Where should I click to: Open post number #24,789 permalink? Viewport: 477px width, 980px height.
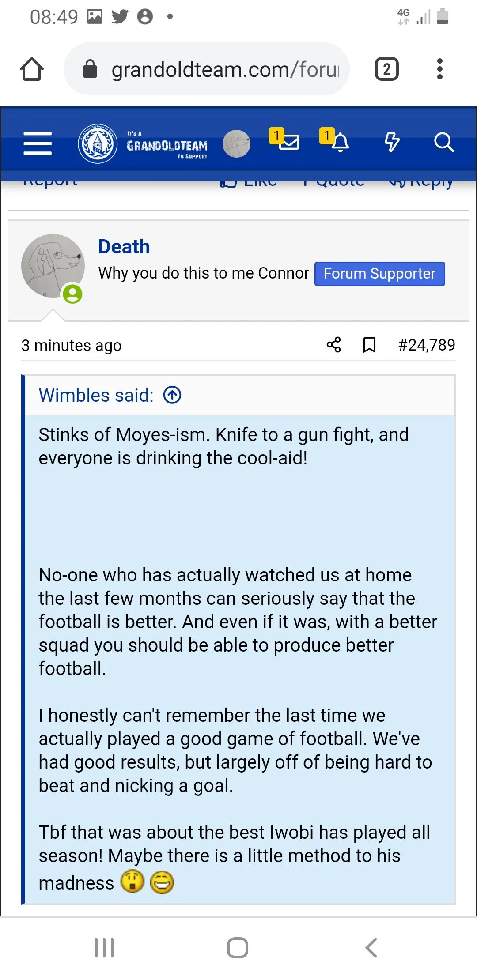[427, 345]
